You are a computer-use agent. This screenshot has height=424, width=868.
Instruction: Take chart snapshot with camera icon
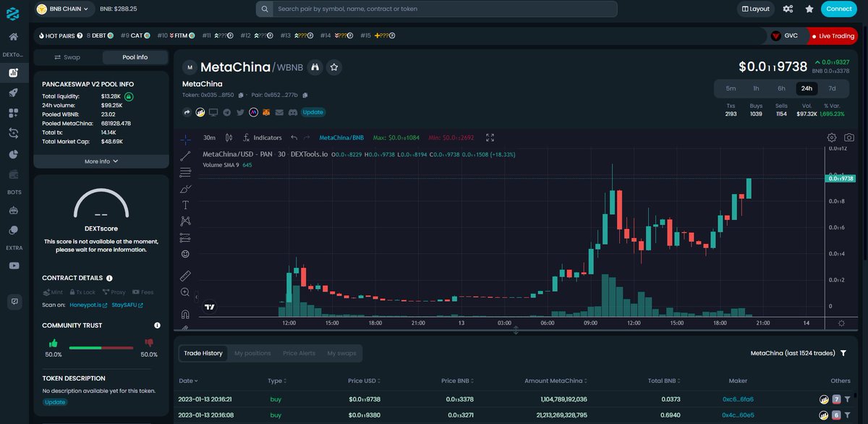849,137
